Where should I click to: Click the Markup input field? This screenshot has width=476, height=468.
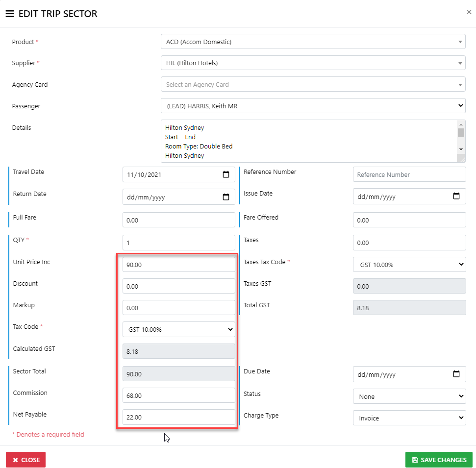(179, 307)
